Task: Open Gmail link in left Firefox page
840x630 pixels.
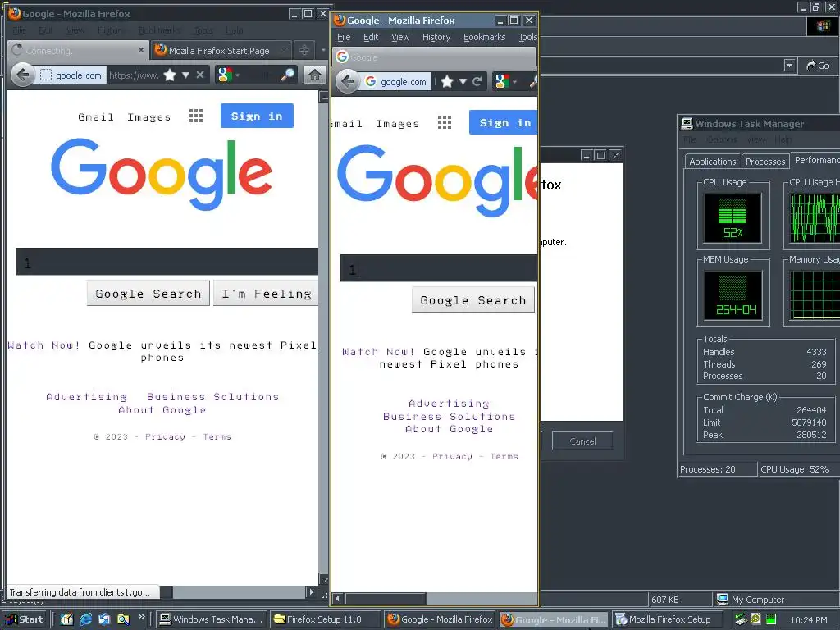Action: [x=96, y=116]
